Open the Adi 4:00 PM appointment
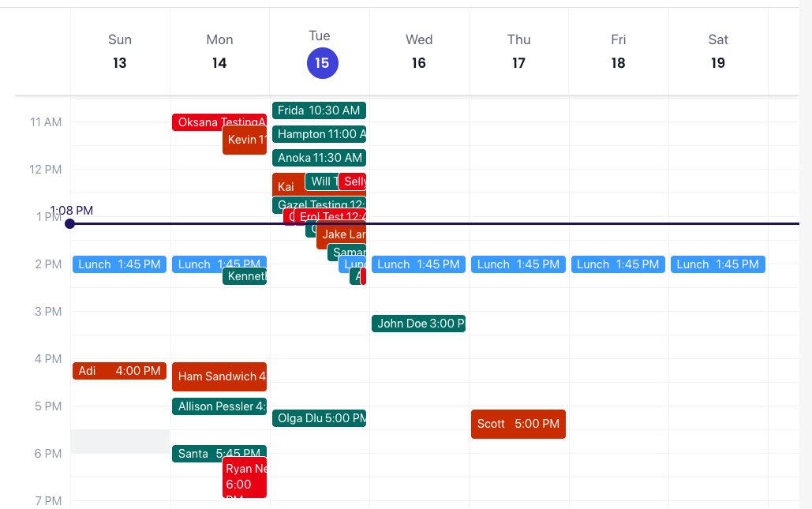The height and width of the screenshot is (509, 812). point(120,371)
